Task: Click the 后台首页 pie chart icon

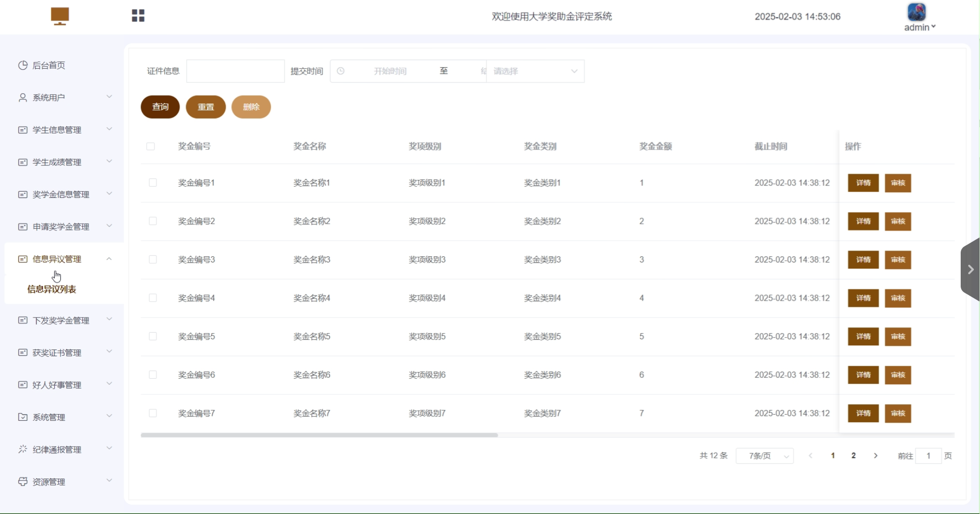Action: 23,65
